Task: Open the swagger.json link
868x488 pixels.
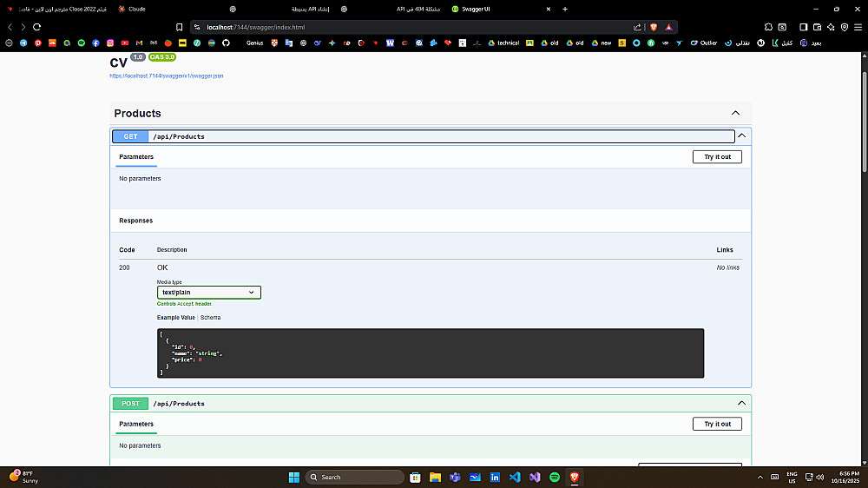Action: (x=166, y=76)
